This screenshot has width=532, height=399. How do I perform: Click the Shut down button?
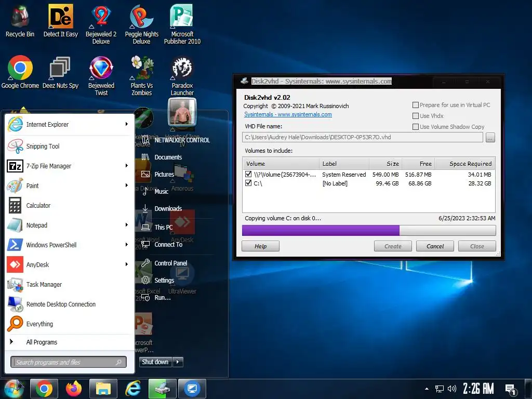coord(155,362)
